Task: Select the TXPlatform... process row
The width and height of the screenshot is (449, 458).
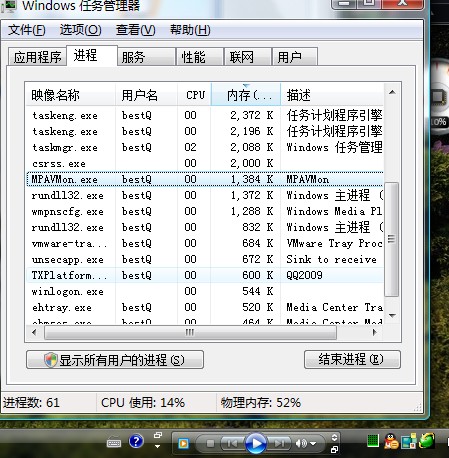Action: (205, 275)
